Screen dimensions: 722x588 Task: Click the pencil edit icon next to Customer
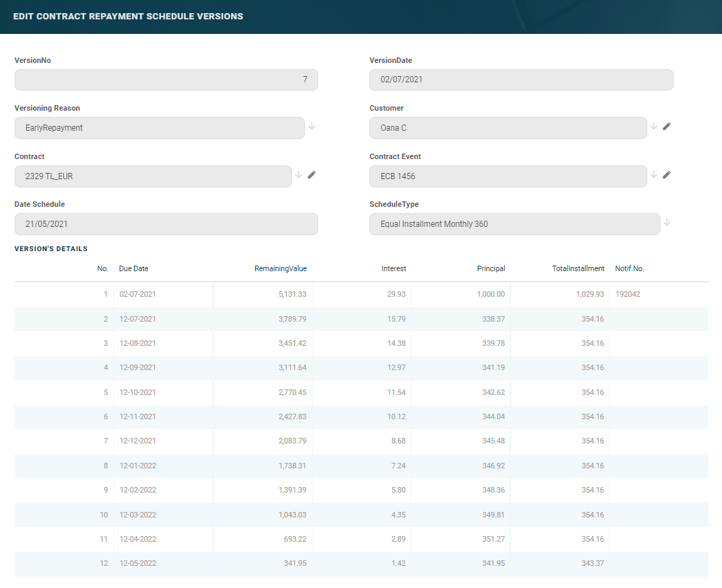[x=667, y=127]
